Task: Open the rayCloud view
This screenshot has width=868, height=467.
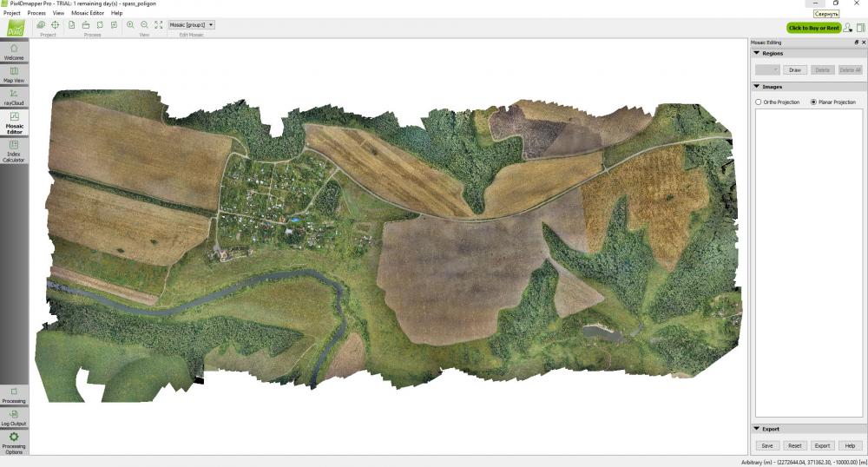Action: (14, 97)
